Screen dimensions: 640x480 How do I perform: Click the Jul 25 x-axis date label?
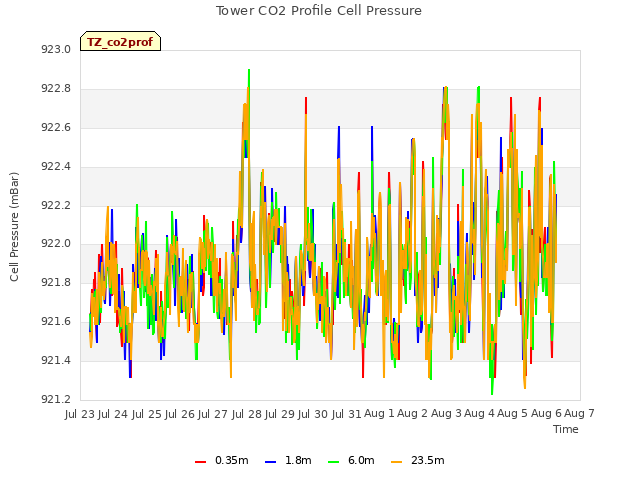click(147, 414)
